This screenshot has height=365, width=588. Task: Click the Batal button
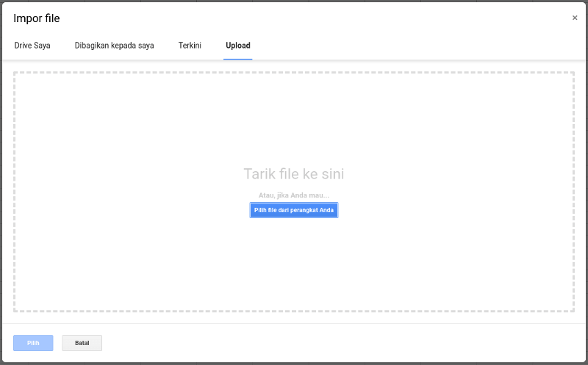[82, 343]
